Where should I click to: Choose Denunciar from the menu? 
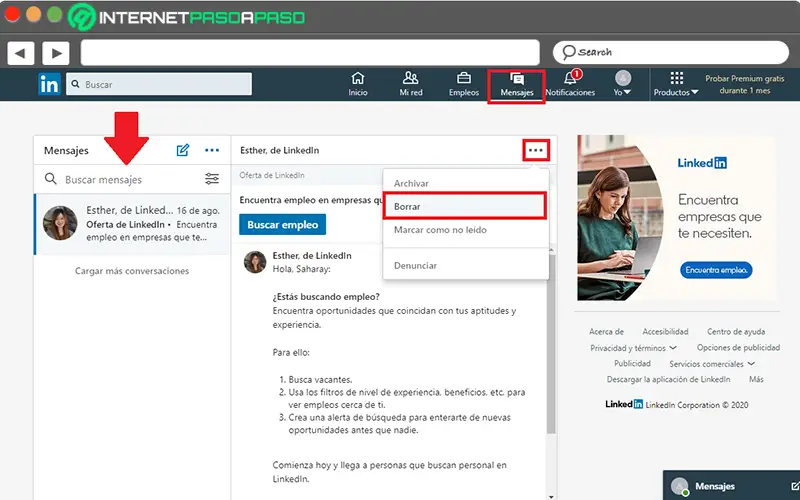pyautogui.click(x=465, y=265)
